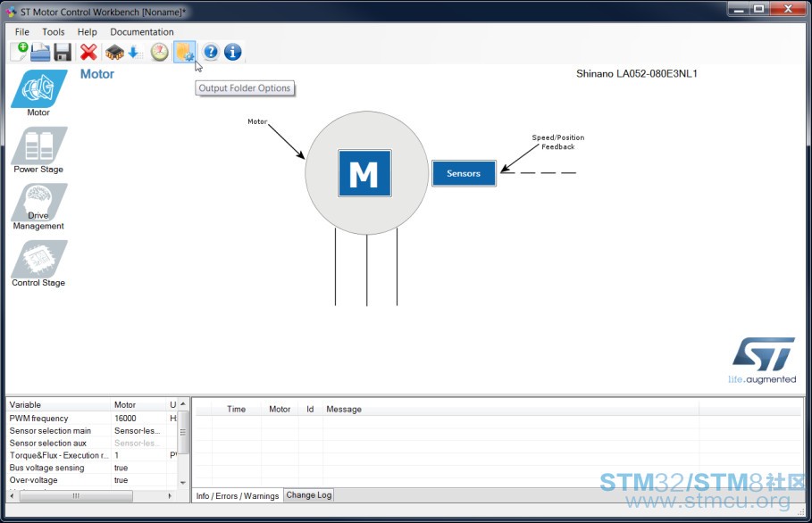Image resolution: width=812 pixels, height=523 pixels.
Task: Click the Motor column header in variable table
Action: [138, 404]
